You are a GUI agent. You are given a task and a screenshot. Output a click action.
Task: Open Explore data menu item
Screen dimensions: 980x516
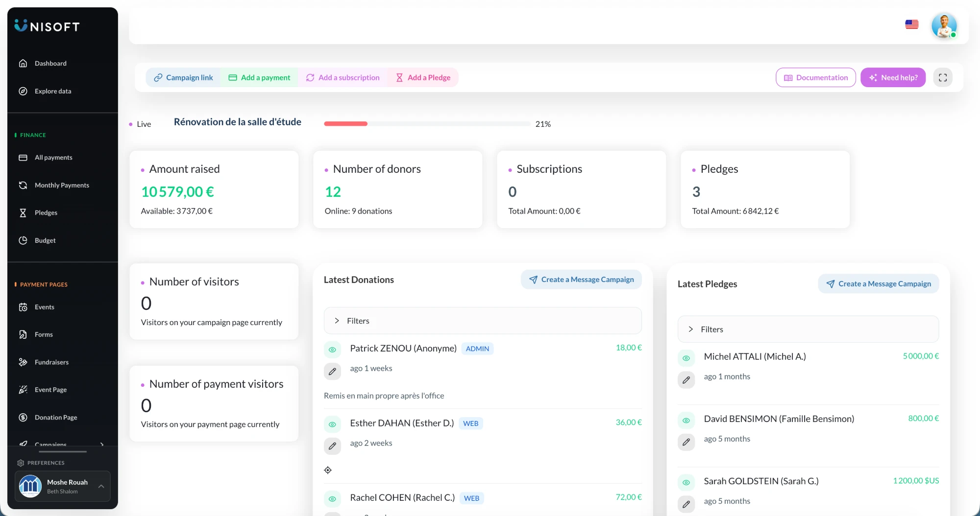click(53, 91)
